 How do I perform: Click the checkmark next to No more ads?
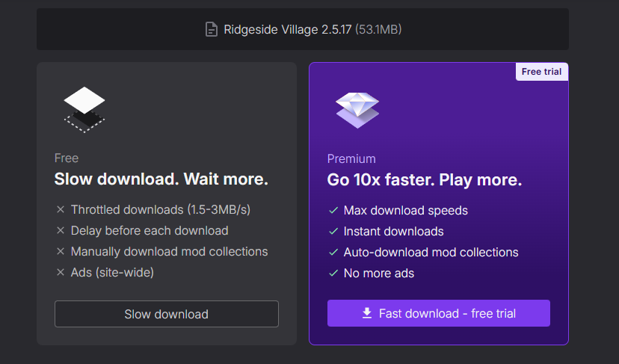click(x=333, y=274)
